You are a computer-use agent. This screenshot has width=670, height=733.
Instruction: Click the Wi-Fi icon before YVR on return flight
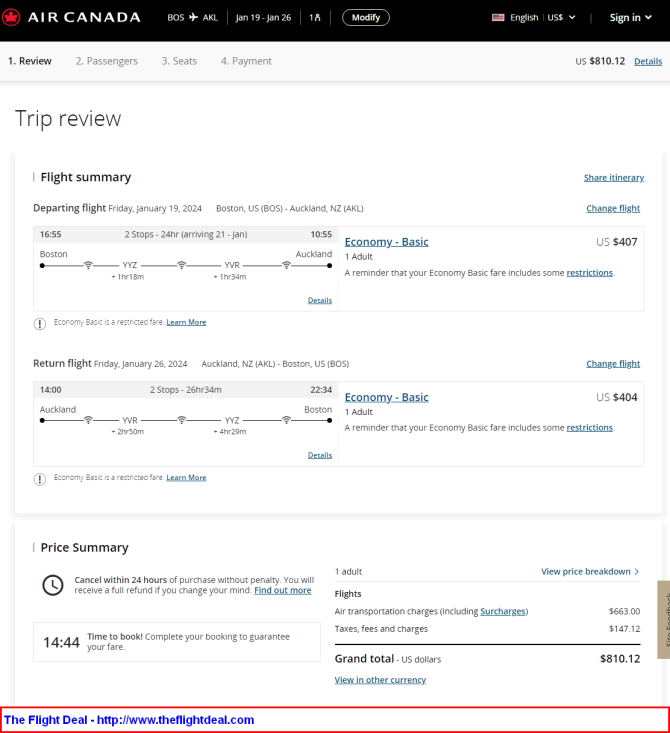click(x=88, y=420)
